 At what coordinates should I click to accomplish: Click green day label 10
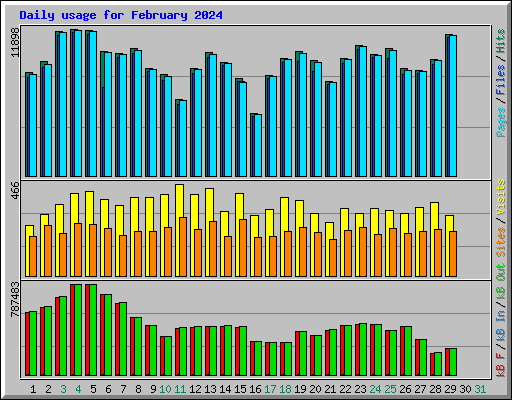pos(165,389)
